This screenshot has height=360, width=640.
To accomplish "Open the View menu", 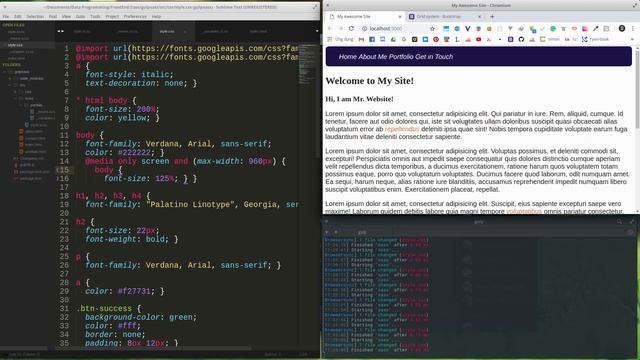I will (66, 17).
